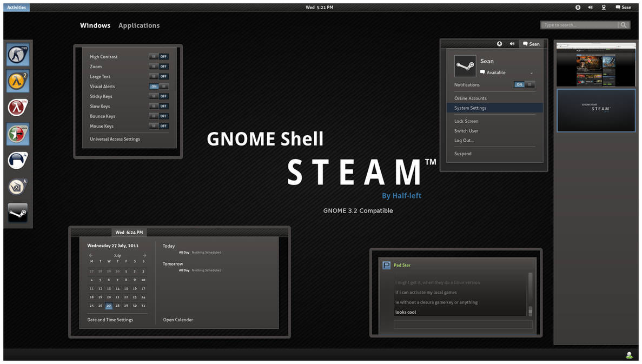Open the Wed 5:21 PM clock menu
This screenshot has width=642, height=364.
pyautogui.click(x=319, y=8)
